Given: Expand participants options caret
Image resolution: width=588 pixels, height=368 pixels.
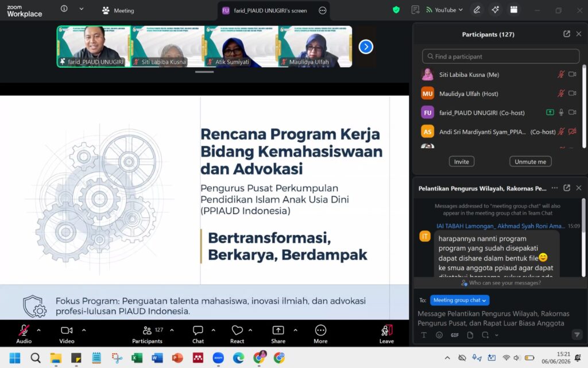Looking at the screenshot, I should pyautogui.click(x=172, y=330).
